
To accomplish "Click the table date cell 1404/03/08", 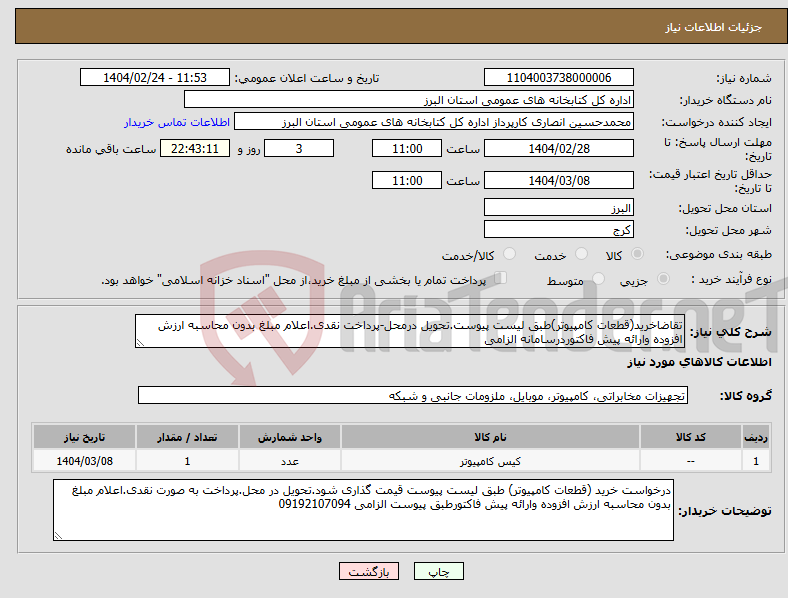I will pos(84,461).
